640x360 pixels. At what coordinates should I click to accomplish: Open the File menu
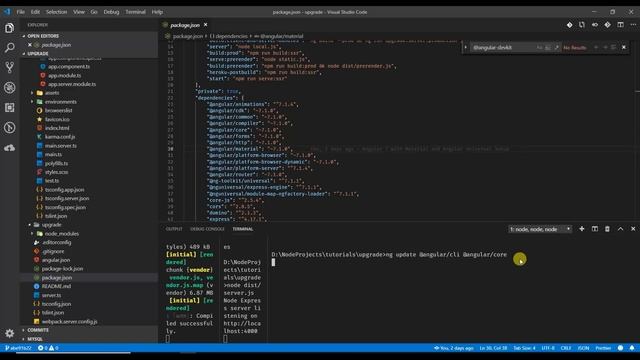(x=20, y=12)
